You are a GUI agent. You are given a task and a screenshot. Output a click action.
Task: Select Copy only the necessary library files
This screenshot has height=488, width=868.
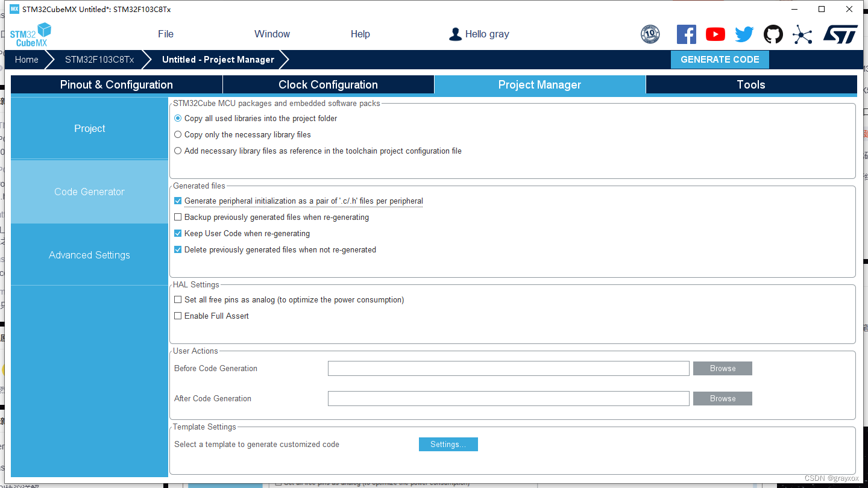tap(178, 135)
